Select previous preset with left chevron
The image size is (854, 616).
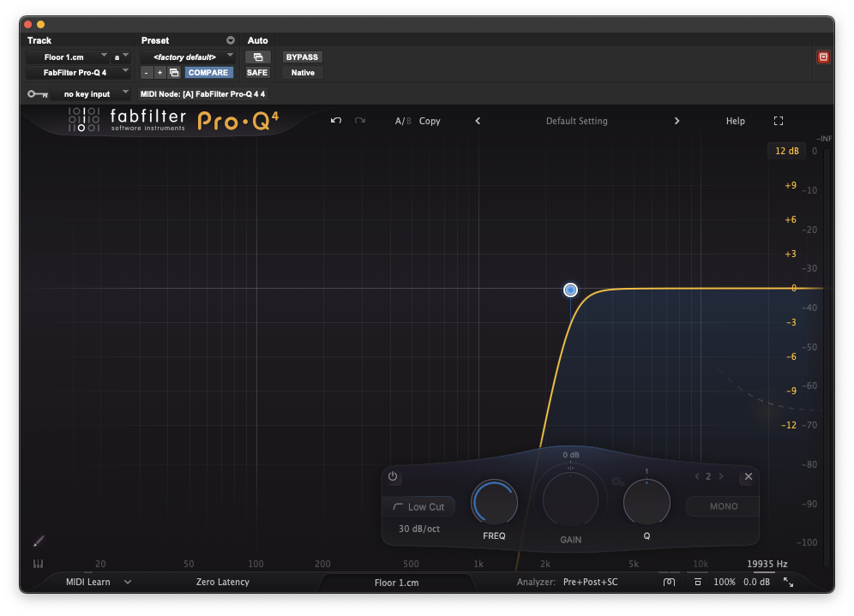pyautogui.click(x=478, y=121)
